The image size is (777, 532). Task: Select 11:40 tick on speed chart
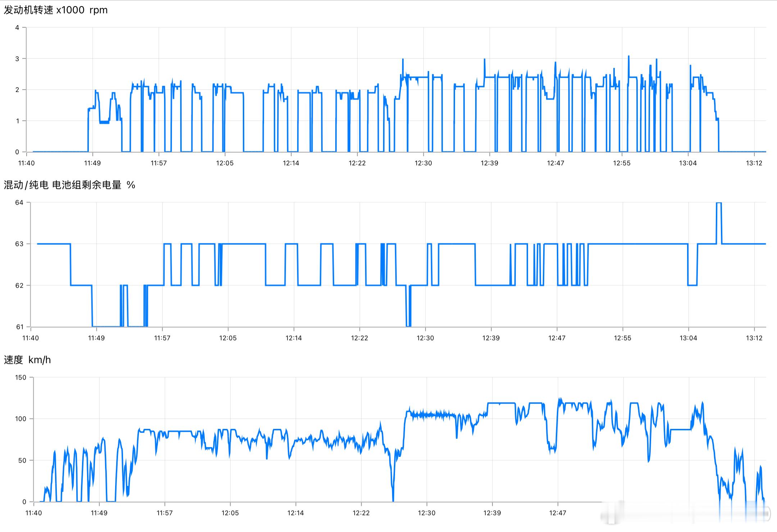33,513
